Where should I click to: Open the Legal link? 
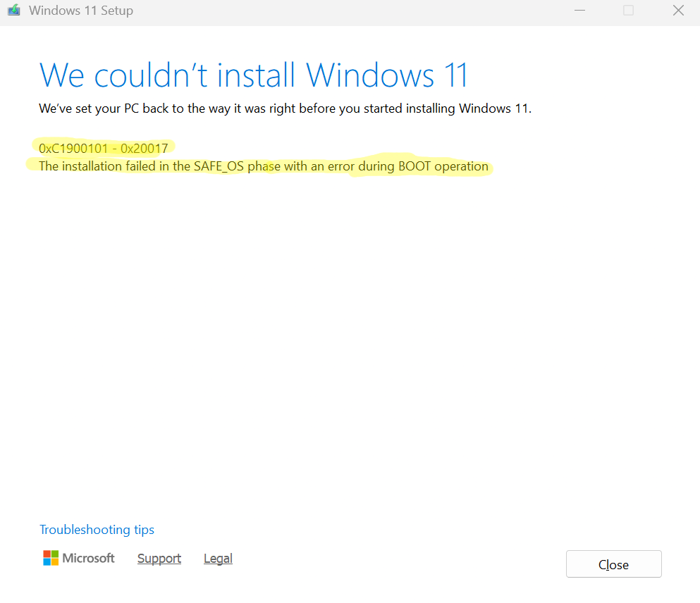(217, 558)
